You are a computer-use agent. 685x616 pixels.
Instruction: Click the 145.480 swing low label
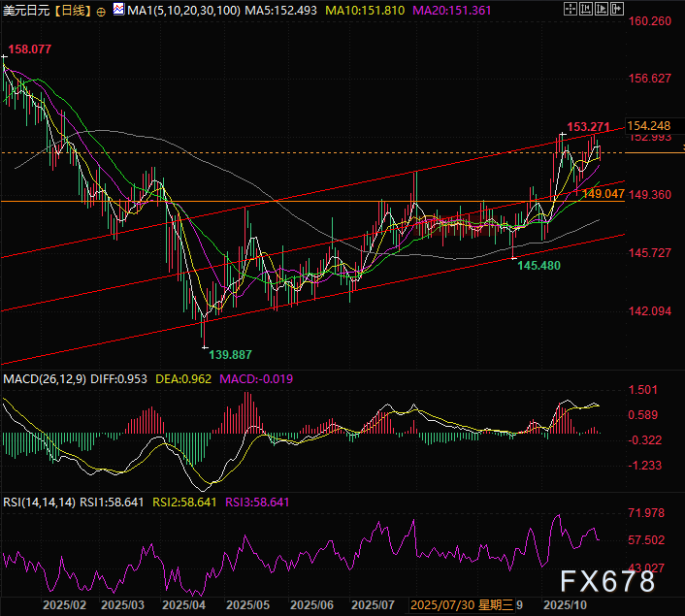pos(541,265)
